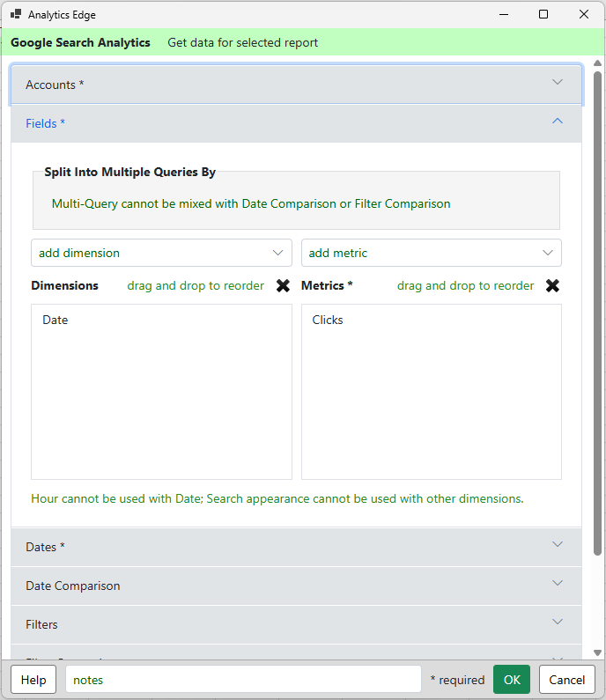Viewport: 606px width, 700px height.
Task: Confirm with the OK button
Action: (x=512, y=680)
